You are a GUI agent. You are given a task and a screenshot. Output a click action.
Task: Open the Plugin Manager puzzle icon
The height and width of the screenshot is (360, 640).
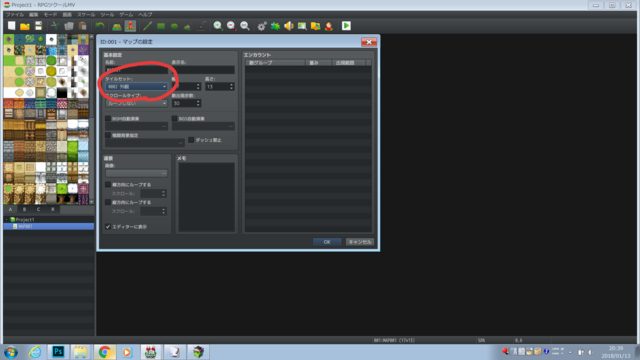point(276,26)
